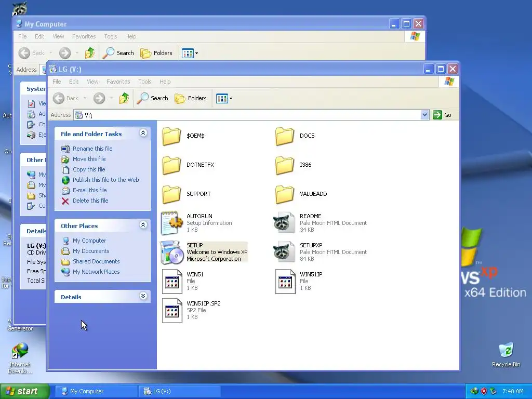Click the red security shield tray icon

tap(484, 392)
